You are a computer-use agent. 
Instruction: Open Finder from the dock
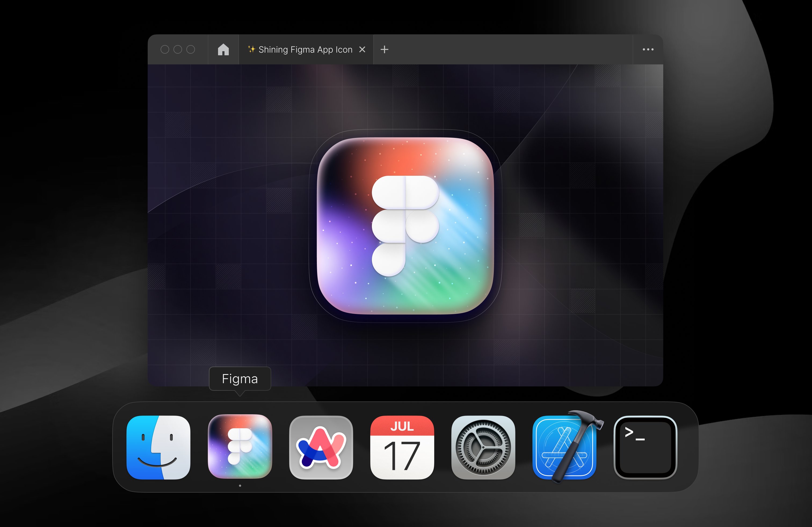(x=158, y=447)
